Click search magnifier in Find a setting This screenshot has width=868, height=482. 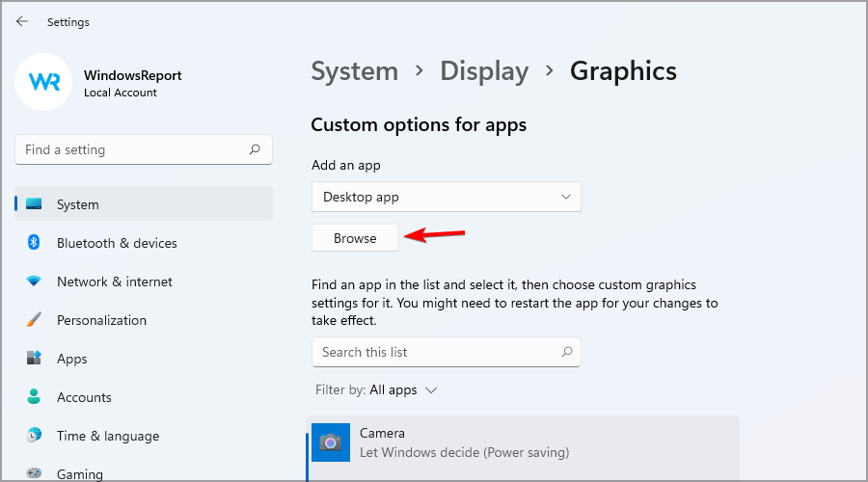click(255, 149)
